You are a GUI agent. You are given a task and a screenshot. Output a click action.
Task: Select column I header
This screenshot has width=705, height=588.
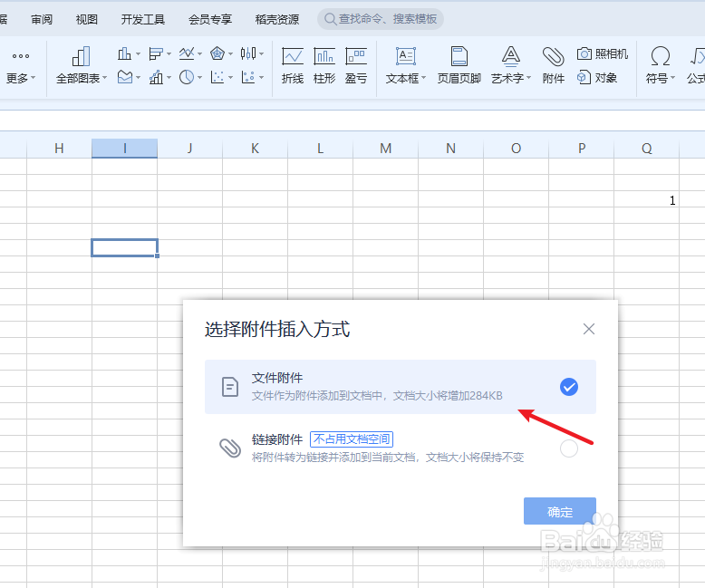pos(124,149)
